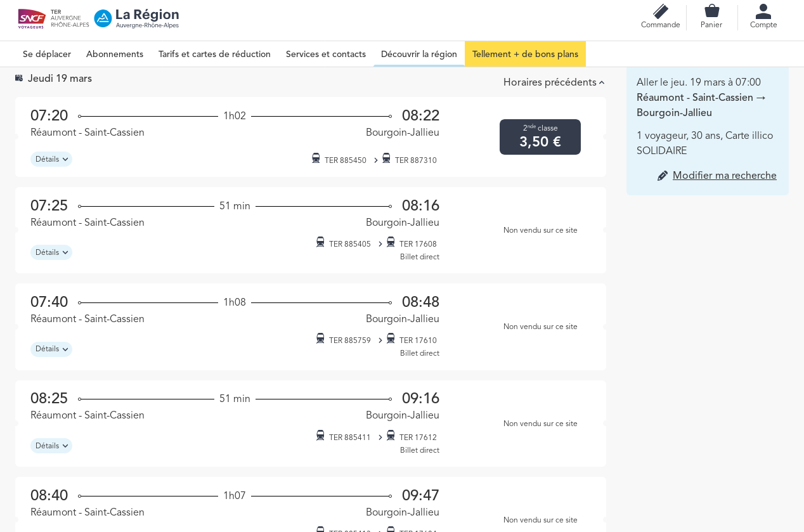Expand Détails for the 08:25 departure
The height and width of the screenshot is (532, 804).
(x=51, y=446)
